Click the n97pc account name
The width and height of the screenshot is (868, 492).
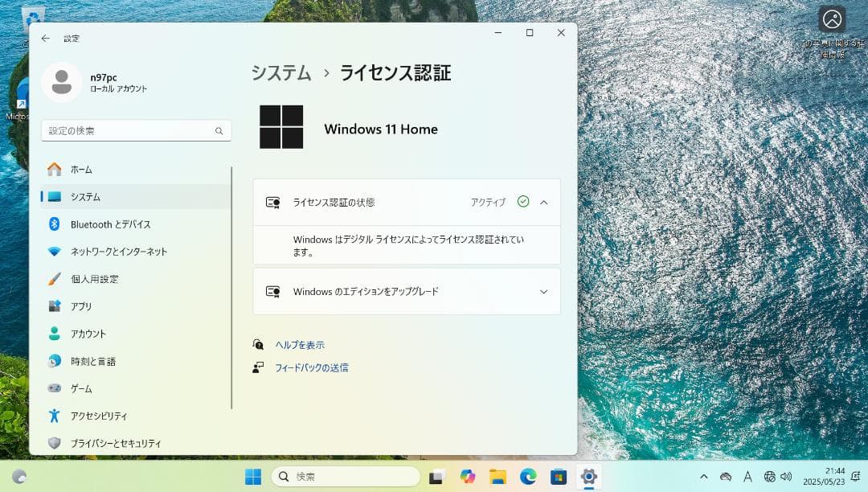tap(104, 77)
